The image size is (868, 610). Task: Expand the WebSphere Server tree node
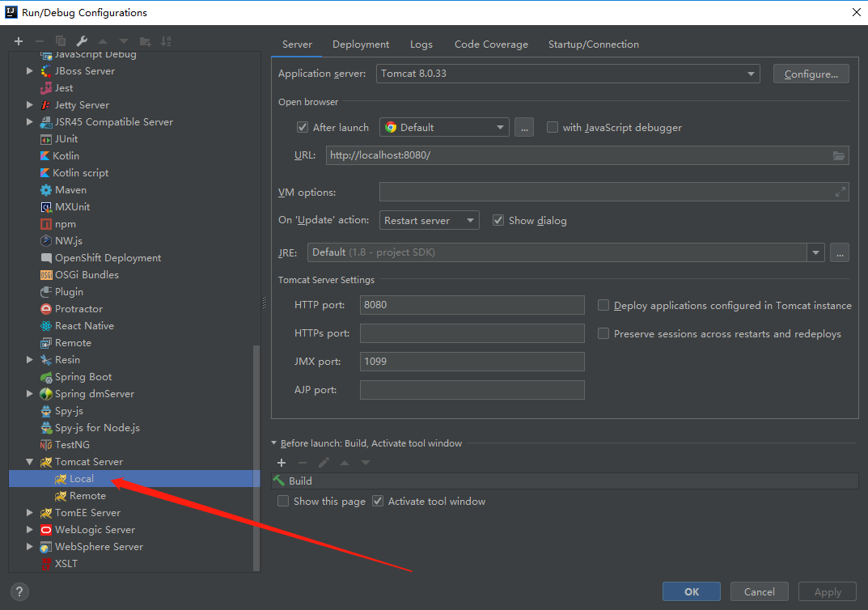pyautogui.click(x=30, y=547)
